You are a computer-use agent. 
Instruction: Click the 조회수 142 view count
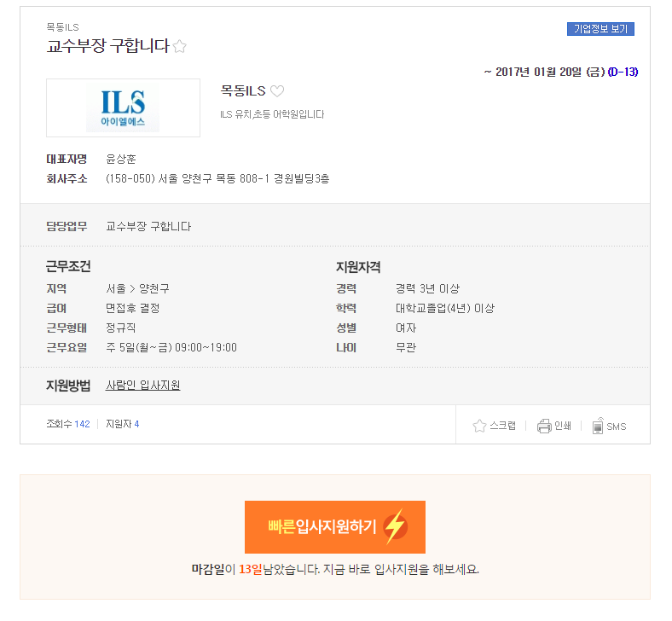click(x=68, y=424)
